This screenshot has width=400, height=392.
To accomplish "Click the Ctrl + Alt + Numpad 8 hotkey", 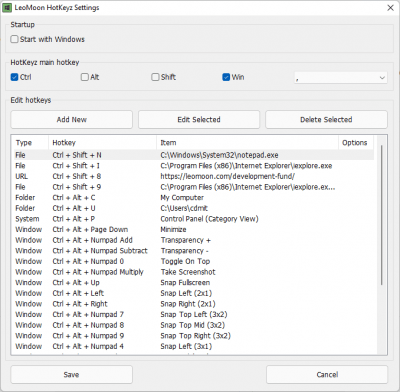I will click(88, 325).
